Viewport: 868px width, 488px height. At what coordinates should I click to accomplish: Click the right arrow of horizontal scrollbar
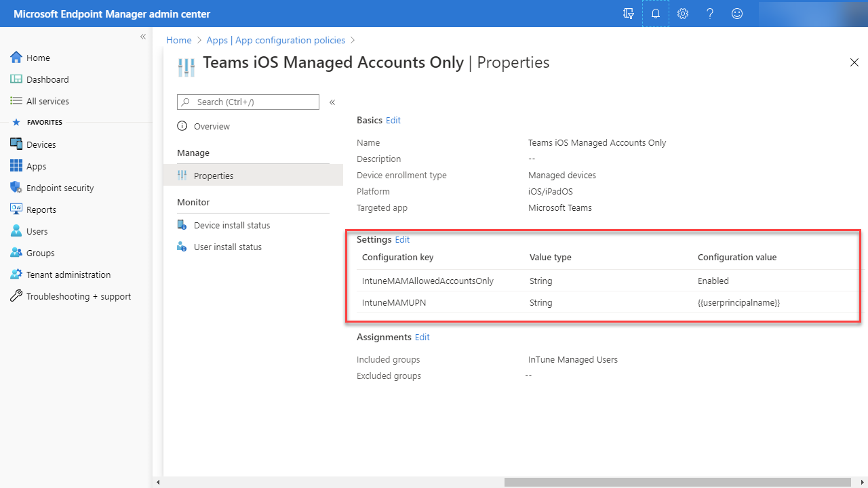click(x=863, y=482)
